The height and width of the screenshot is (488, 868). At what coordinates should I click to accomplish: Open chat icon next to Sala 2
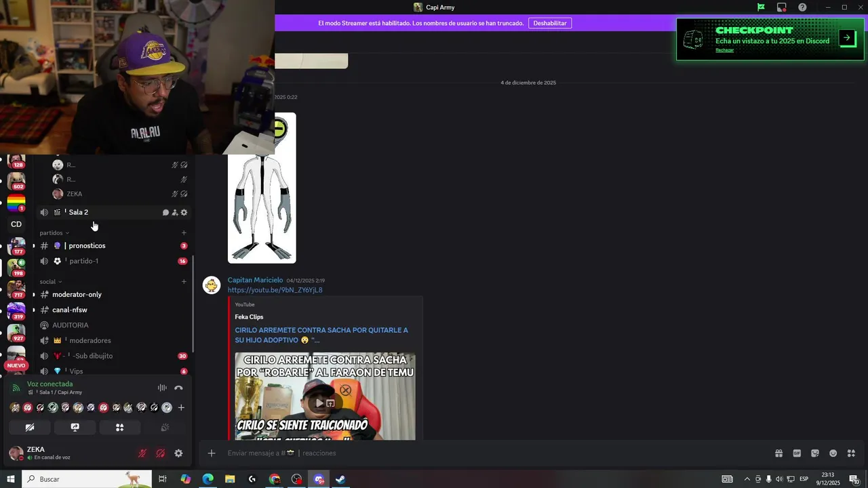(x=165, y=212)
